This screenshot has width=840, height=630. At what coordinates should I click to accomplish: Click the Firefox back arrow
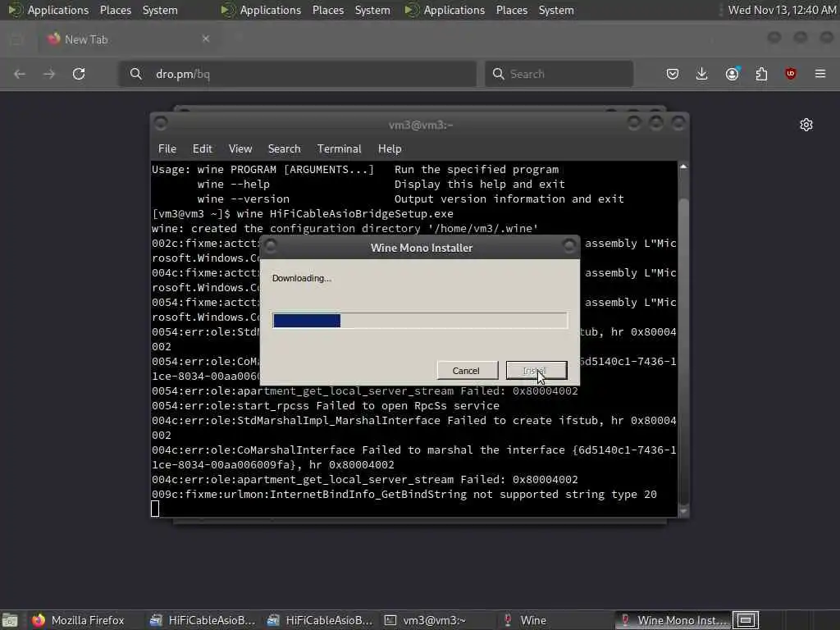20,74
